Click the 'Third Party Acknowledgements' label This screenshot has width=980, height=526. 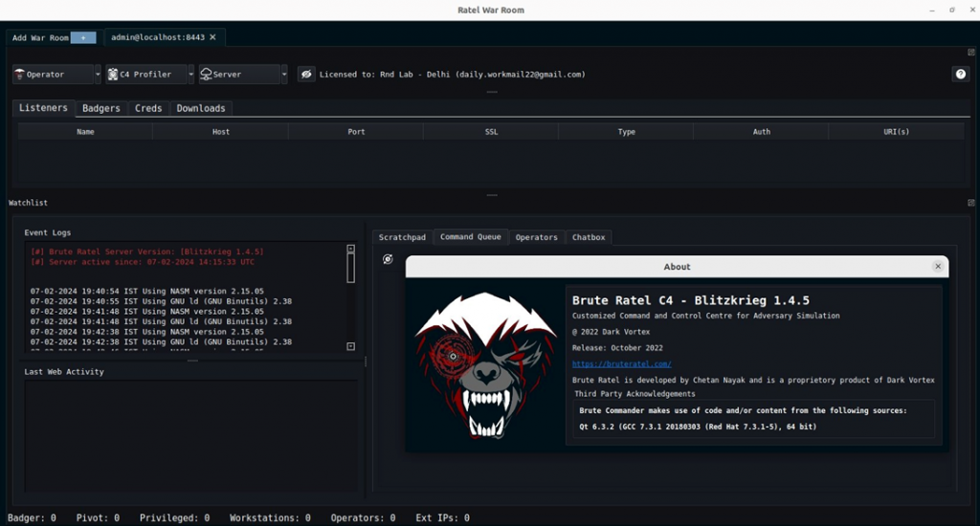(x=635, y=394)
